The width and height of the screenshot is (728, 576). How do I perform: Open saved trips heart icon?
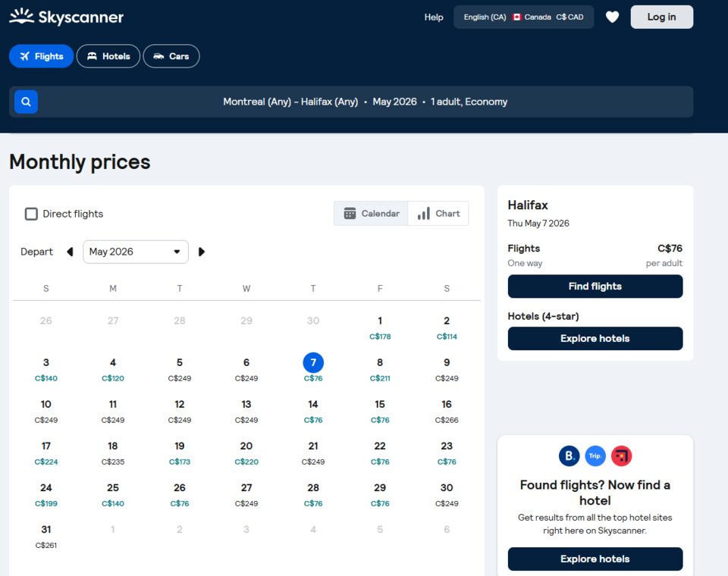(612, 17)
